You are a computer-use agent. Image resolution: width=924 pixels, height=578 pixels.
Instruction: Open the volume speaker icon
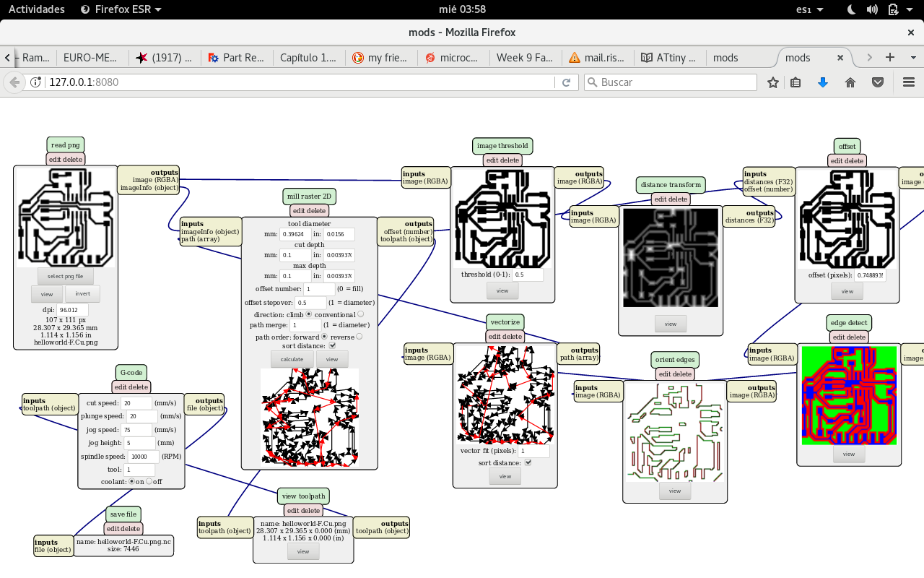click(872, 9)
